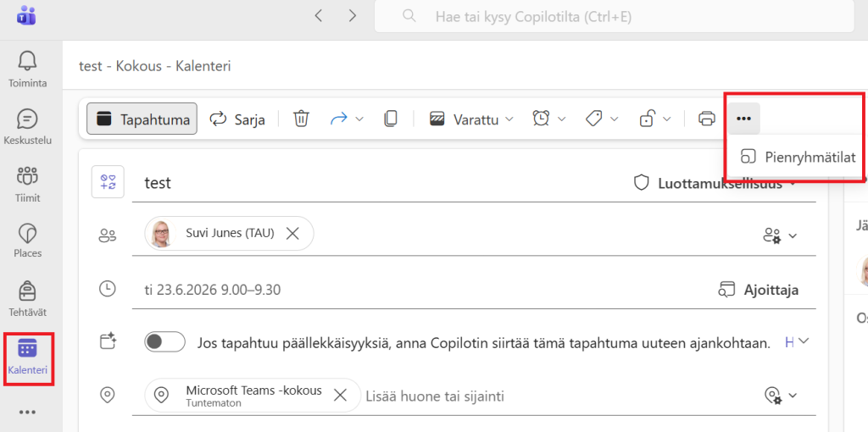Screen dimensions: 868x432
Task: Open the Varattu status dropdown
Action: click(471, 119)
